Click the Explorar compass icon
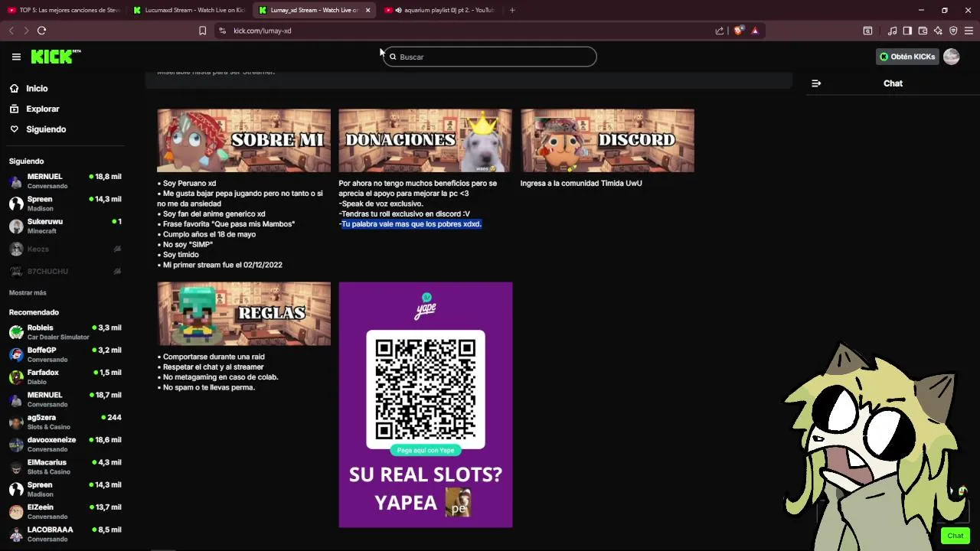Image resolution: width=980 pixels, height=551 pixels. (14, 109)
